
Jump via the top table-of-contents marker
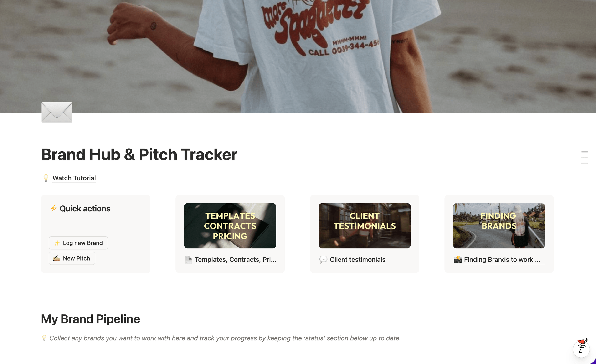[584, 152]
